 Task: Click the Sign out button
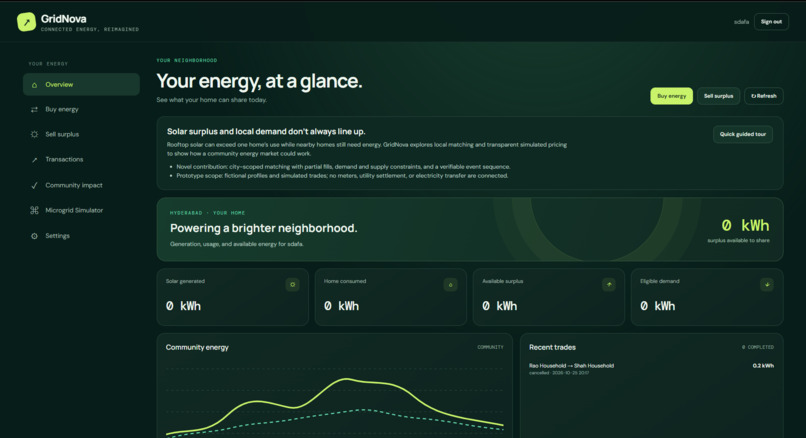[x=771, y=22]
